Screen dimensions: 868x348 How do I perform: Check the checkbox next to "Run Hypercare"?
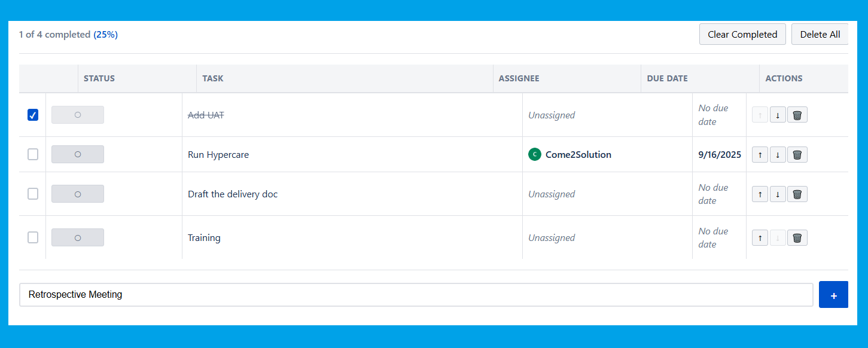click(33, 154)
